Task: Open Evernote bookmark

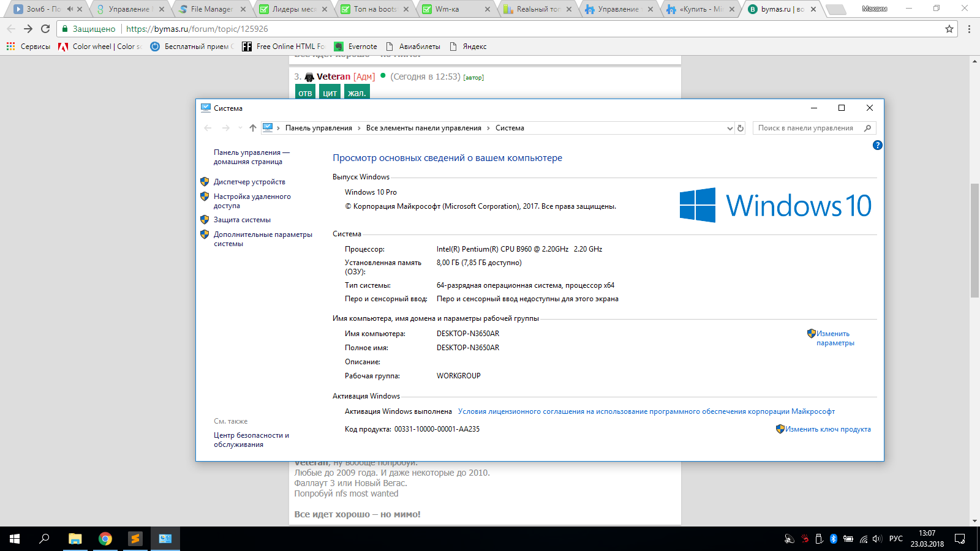Action: (x=356, y=47)
